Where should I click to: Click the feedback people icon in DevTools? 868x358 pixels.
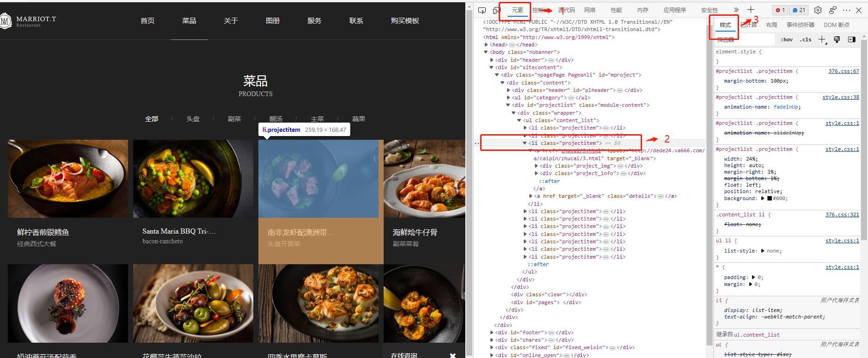[x=833, y=10]
